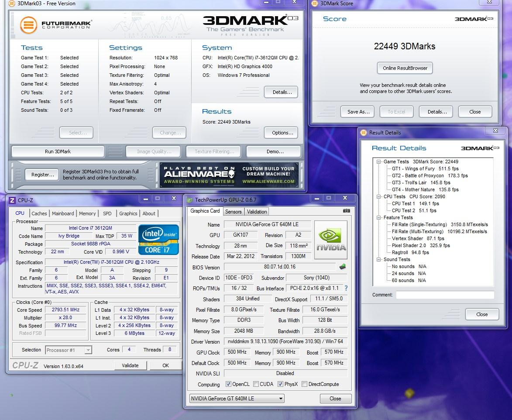Toggle the OpenCL checkbox in GPU-Z

pyautogui.click(x=228, y=384)
